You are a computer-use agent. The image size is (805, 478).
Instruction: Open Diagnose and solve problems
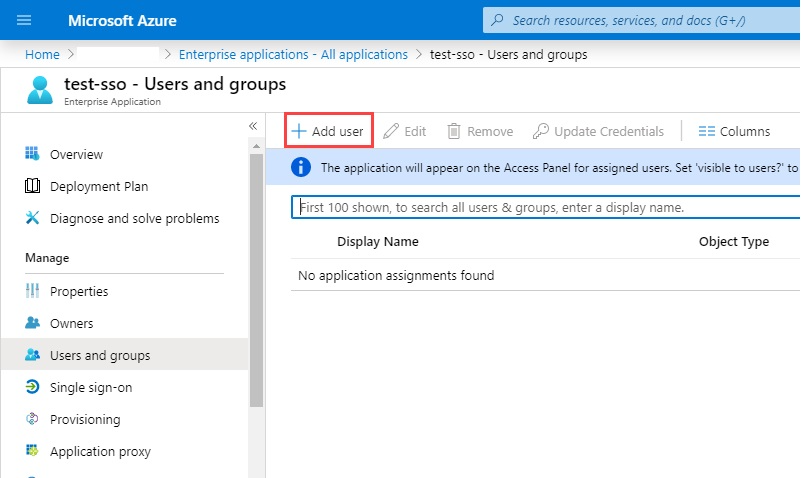124,218
